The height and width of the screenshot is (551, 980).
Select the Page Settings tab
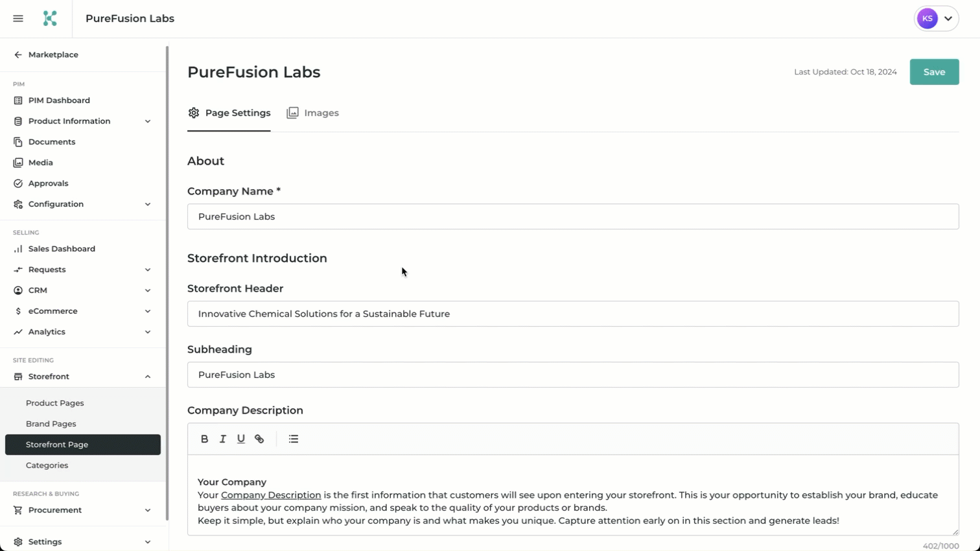(x=229, y=113)
